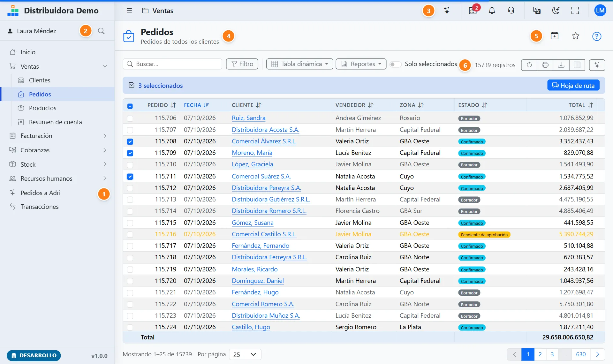Open the LM user avatar menu
Viewport: 613px width, 364px height.
coord(600,11)
